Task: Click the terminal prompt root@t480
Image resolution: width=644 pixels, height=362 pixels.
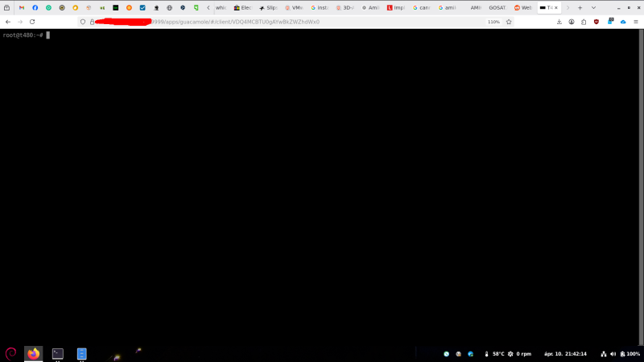Action: coord(23,35)
